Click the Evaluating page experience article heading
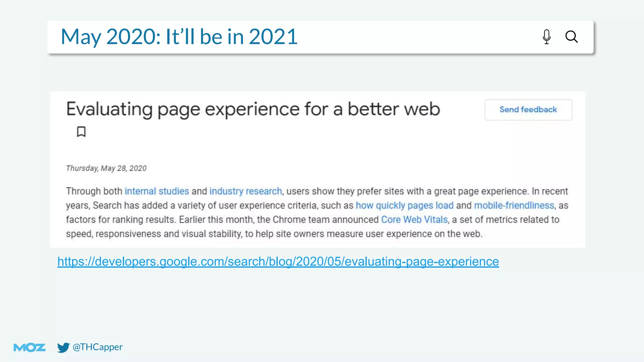This screenshot has width=644, height=362. coord(253,109)
